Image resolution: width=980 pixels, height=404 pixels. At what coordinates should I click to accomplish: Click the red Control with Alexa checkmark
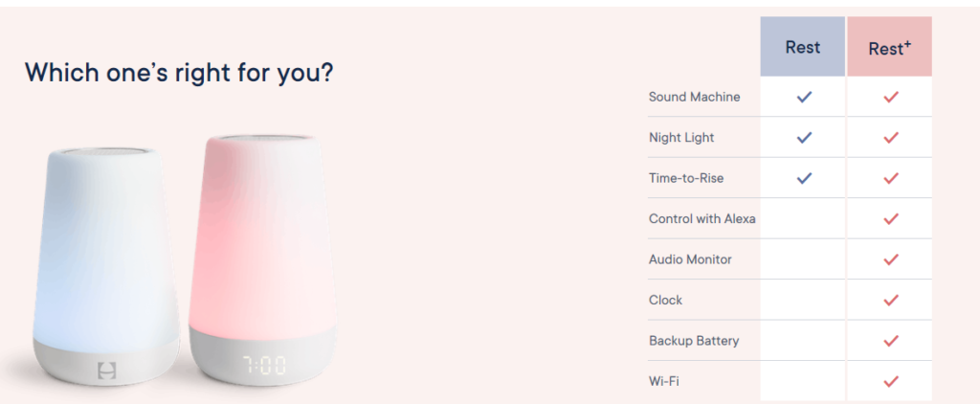coord(891,219)
